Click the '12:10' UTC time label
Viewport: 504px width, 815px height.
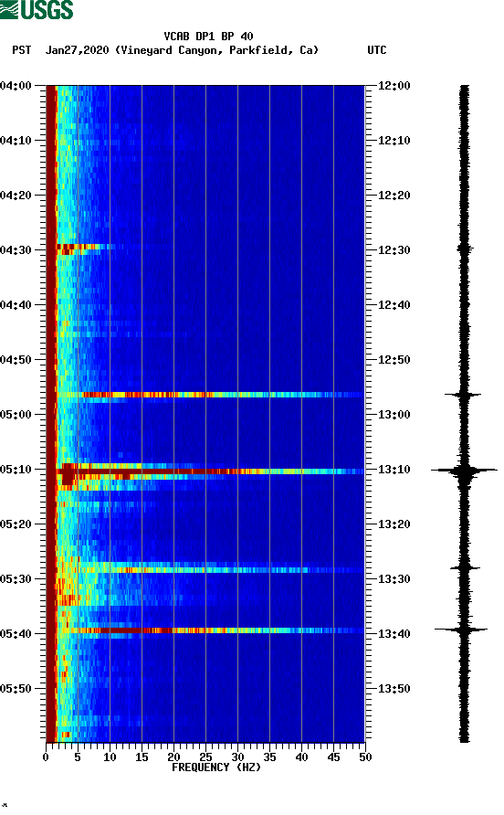tap(394, 141)
